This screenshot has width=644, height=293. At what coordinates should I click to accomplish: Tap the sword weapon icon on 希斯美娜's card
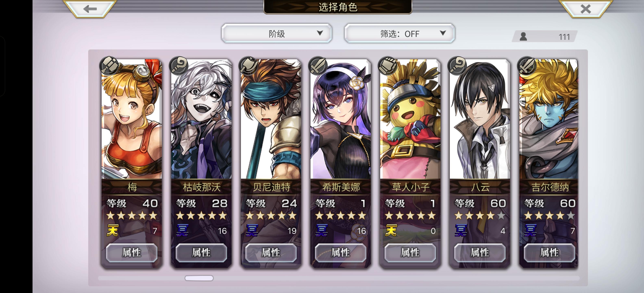click(318, 66)
